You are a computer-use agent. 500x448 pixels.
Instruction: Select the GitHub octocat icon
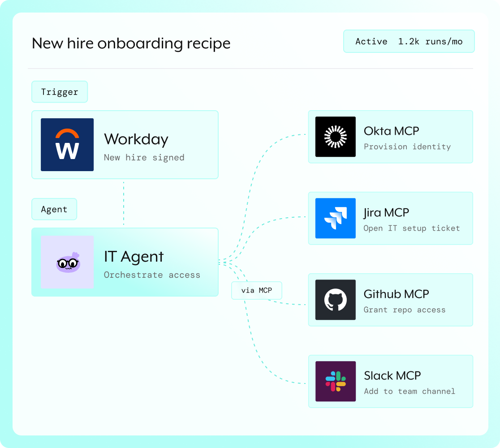pos(336,300)
